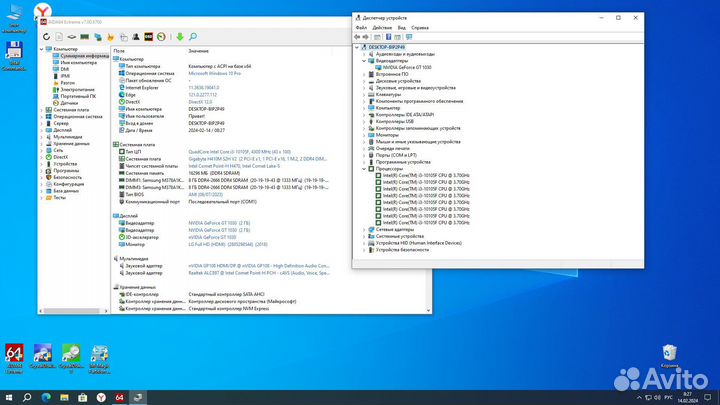The image size is (720, 405).
Task: Click the Windows Start button
Action: [8, 397]
